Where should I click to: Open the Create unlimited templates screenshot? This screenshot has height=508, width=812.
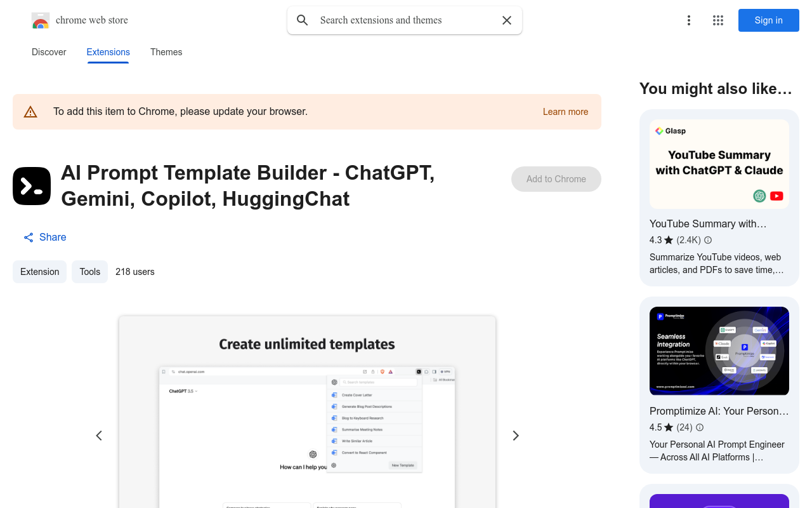307,412
